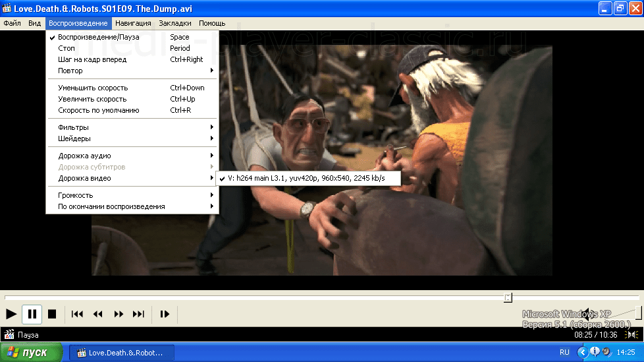Click the taskbar clock 14:25
The image size is (644, 362).
click(x=626, y=352)
